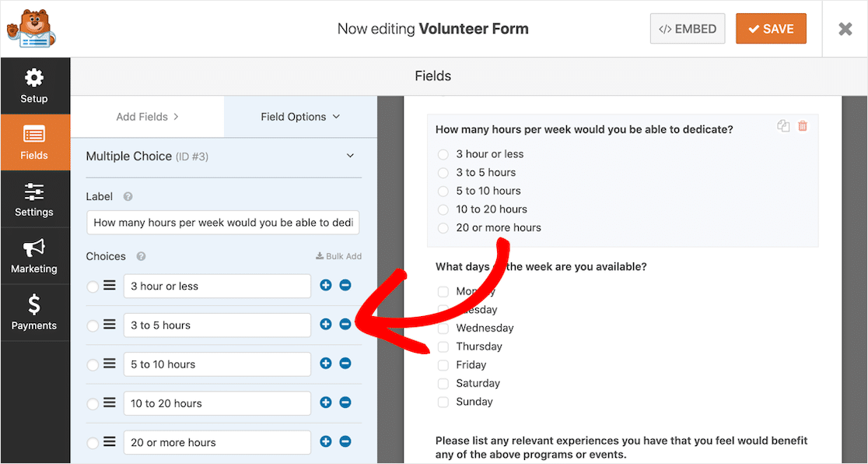Select preview radio '5 to 10 hours'
The height and width of the screenshot is (464, 868).
(x=443, y=192)
